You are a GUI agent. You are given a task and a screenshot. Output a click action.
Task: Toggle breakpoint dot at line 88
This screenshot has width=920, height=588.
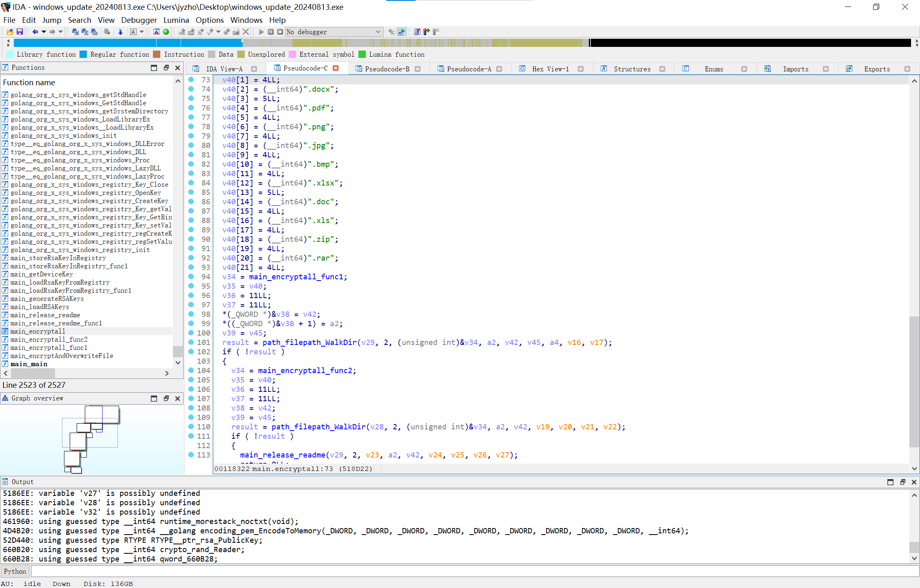(191, 220)
